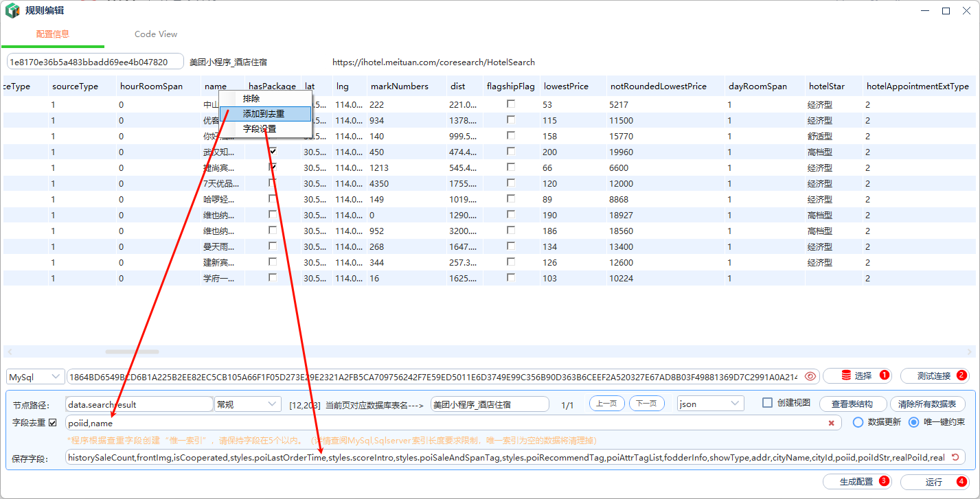
Task: Click the eye icon to reveal connection string
Action: tap(810, 376)
